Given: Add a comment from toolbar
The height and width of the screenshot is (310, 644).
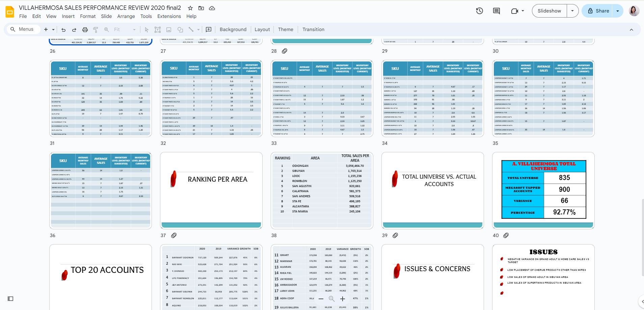Looking at the screenshot, I should 209,30.
